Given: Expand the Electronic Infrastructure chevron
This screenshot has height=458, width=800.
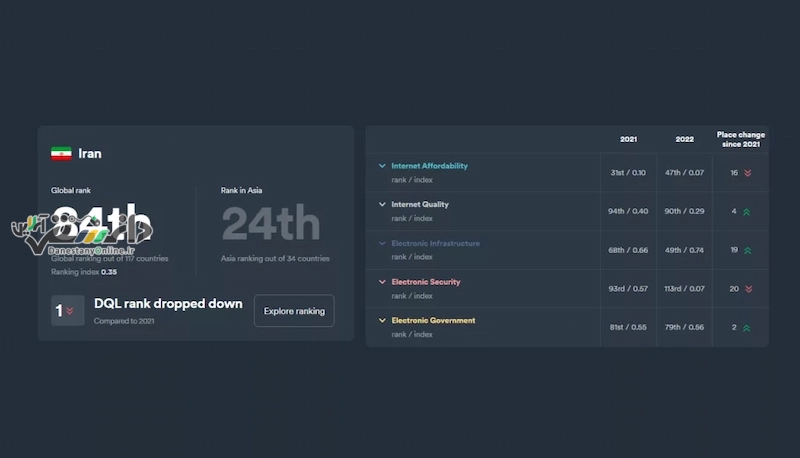Looking at the screenshot, I should coord(382,243).
